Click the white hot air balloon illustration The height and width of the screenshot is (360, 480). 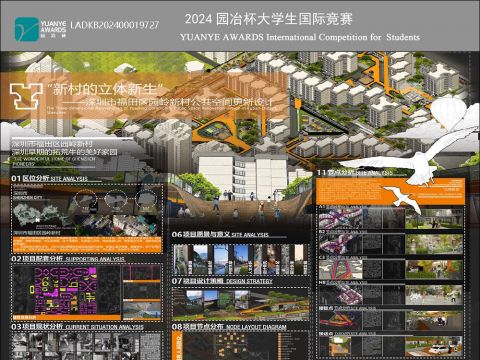pos(448,113)
